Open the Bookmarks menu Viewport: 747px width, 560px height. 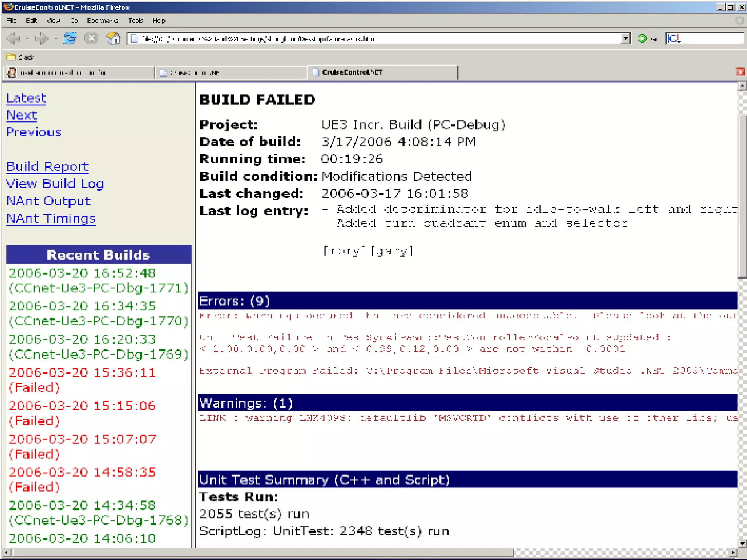pyautogui.click(x=102, y=20)
